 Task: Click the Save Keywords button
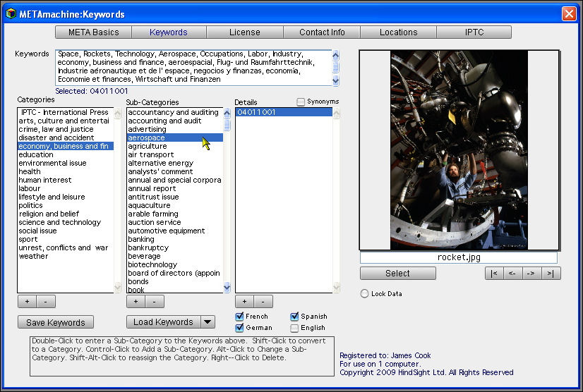(55, 322)
